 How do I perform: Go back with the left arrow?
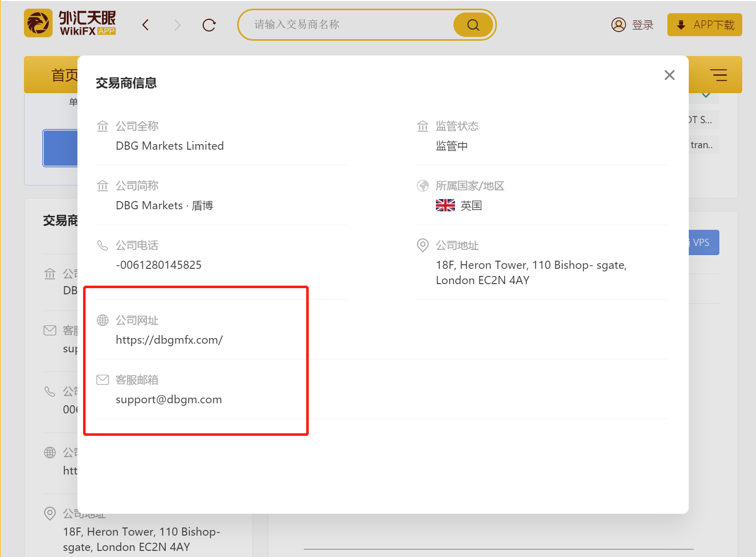146,25
